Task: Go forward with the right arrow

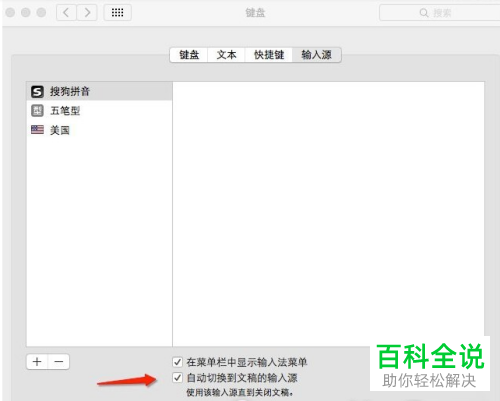Action: pos(87,13)
